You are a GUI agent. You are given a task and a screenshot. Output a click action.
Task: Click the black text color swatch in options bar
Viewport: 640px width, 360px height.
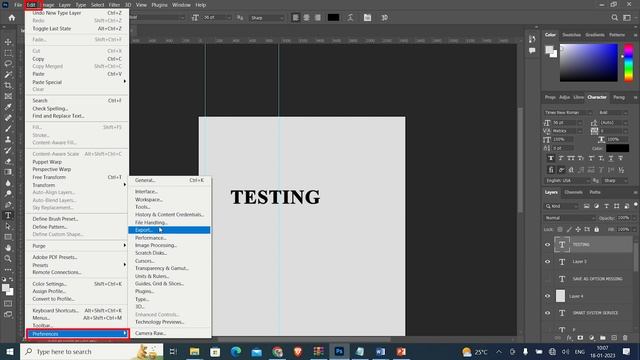[x=333, y=18]
